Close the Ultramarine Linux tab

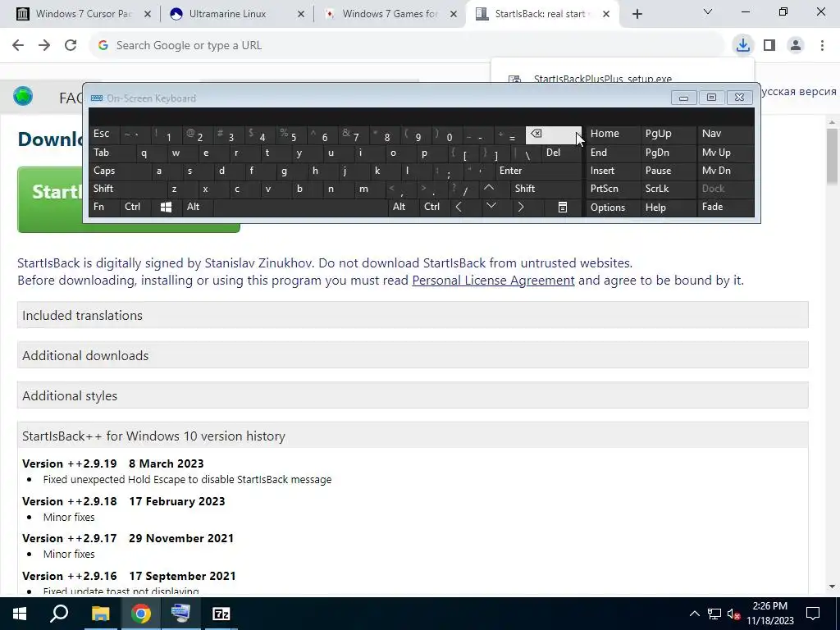coord(301,14)
